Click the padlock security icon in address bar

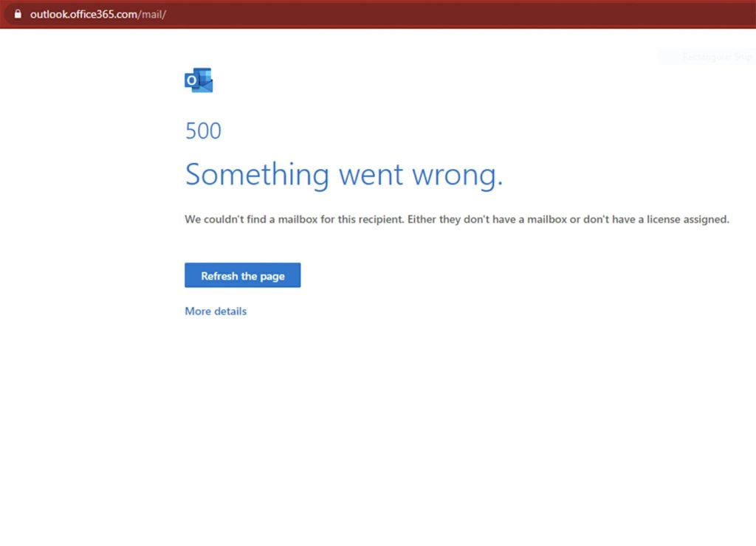18,13
